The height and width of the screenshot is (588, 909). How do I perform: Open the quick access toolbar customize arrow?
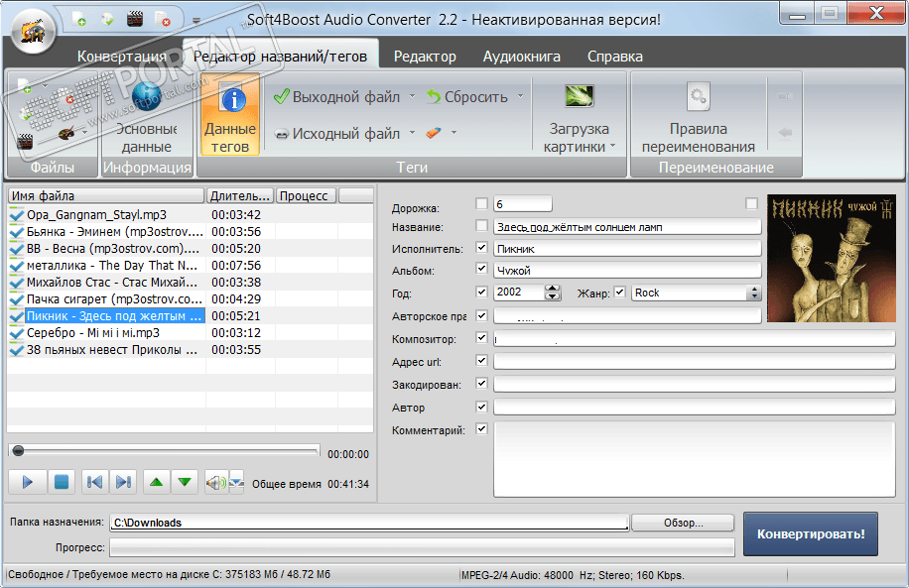pyautogui.click(x=195, y=20)
